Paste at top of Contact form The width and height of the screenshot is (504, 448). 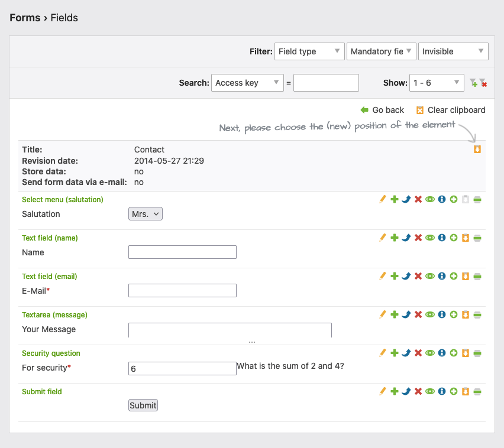coord(477,149)
